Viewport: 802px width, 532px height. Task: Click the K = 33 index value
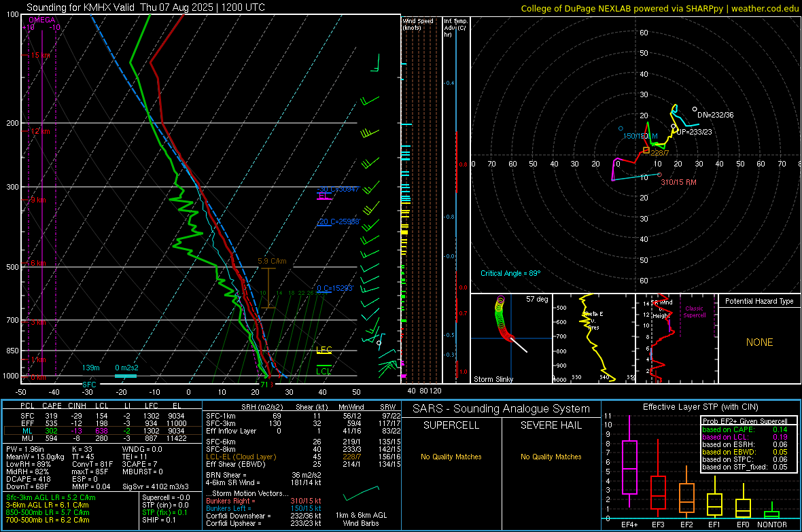[82, 449]
